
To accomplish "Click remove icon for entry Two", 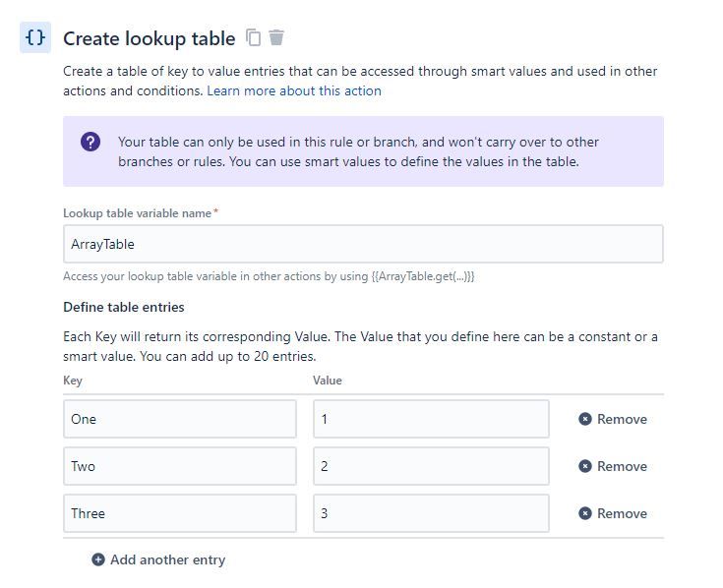I will (x=585, y=466).
